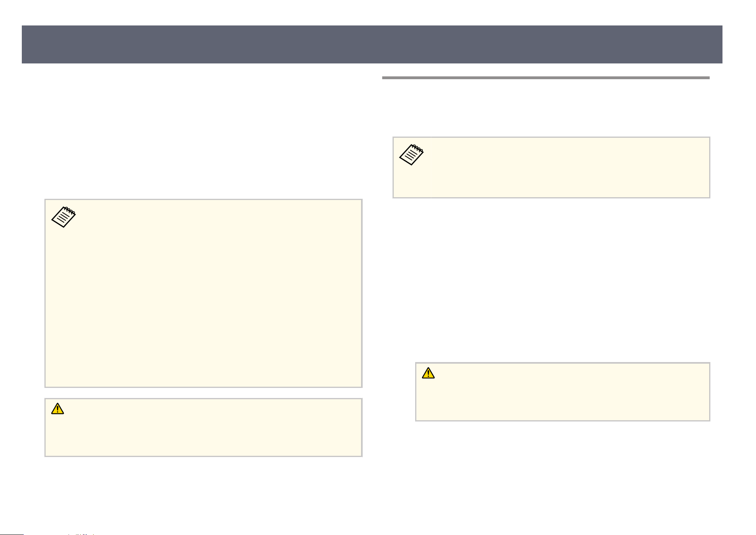
Task: Click the white margin above the dark header banner
Action: (x=372, y=13)
